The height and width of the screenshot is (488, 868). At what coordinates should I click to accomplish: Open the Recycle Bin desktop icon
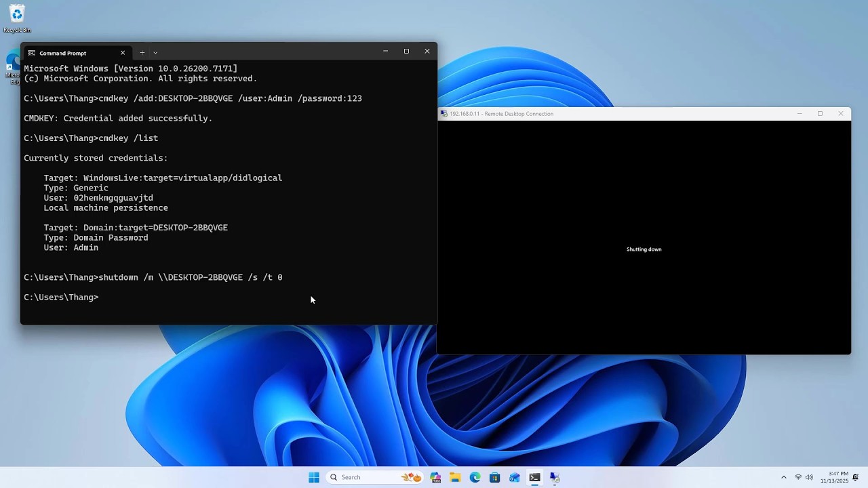pos(17,18)
